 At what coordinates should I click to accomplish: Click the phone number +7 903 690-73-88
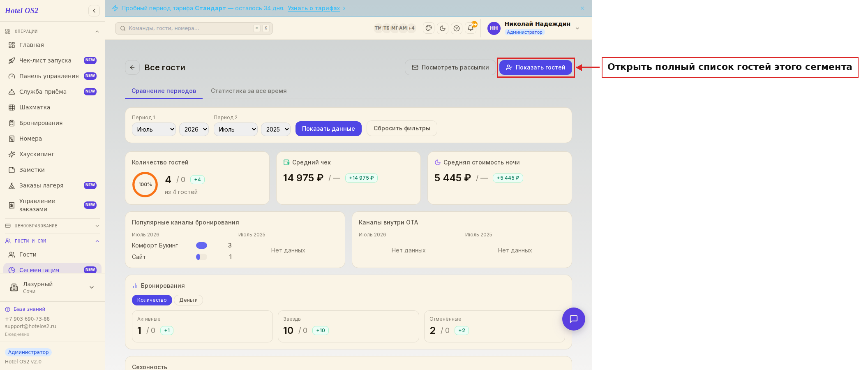click(27, 319)
